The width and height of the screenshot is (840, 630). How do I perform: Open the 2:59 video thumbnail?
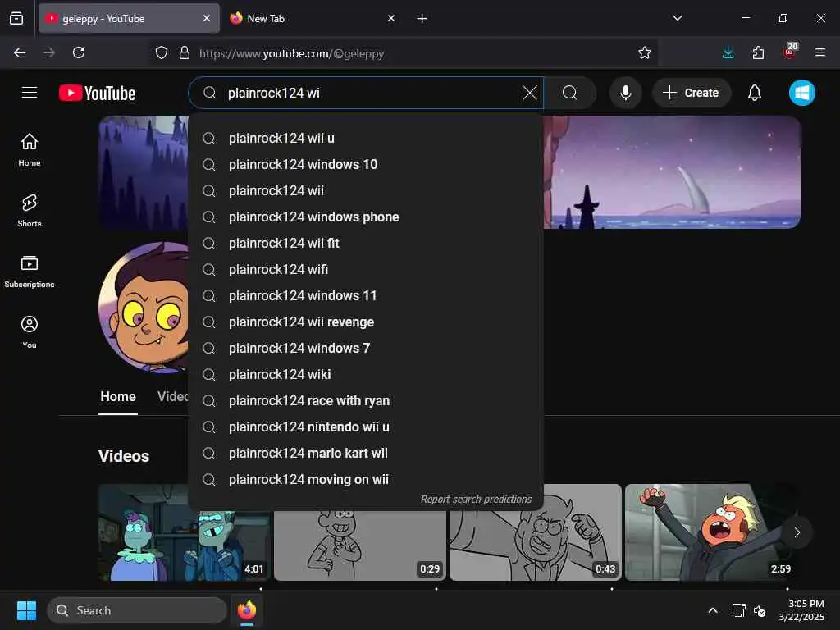click(x=710, y=532)
